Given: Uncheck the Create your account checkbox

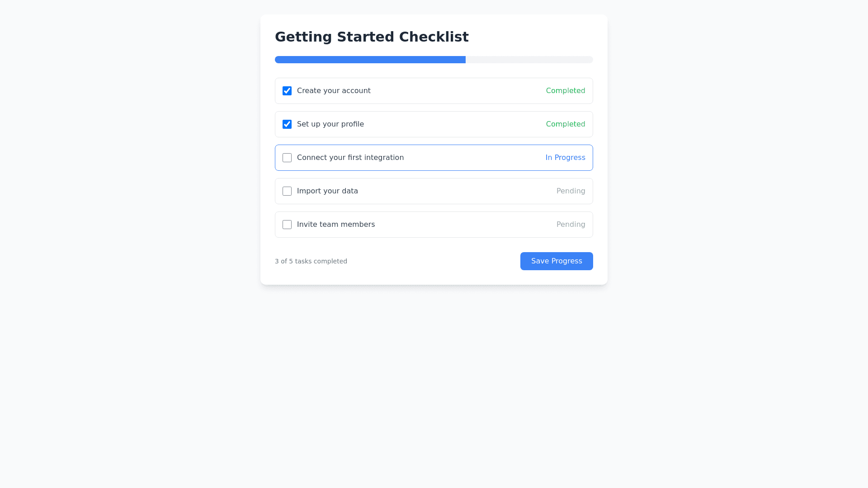Looking at the screenshot, I should click(x=287, y=91).
